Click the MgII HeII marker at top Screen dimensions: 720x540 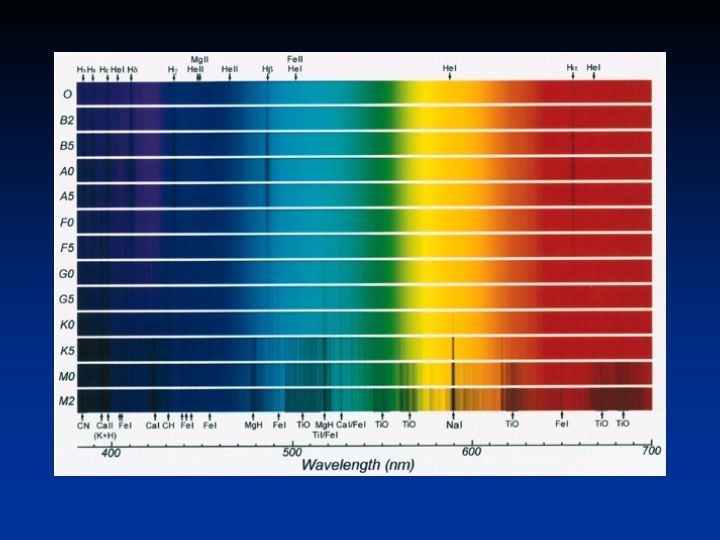[x=198, y=69]
